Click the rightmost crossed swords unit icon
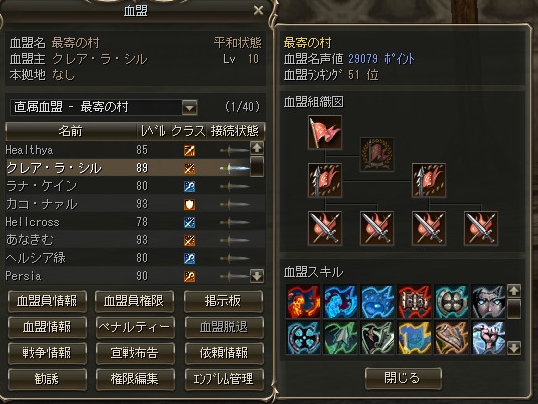 tap(480, 228)
